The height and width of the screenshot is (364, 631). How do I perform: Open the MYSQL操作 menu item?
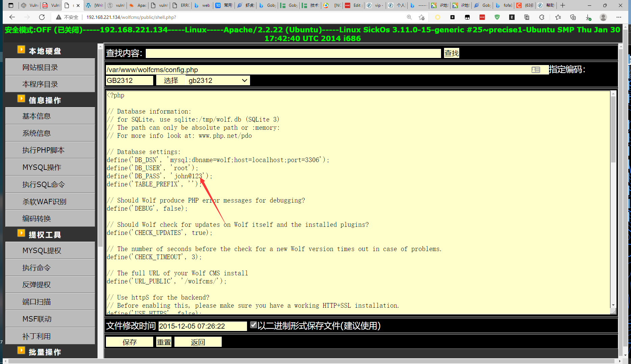[50, 167]
